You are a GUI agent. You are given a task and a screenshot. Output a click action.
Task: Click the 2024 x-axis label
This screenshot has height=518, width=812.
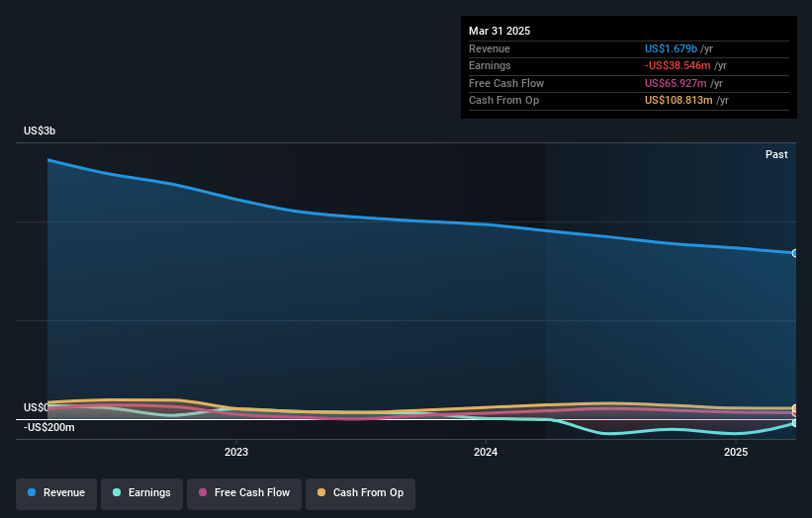[x=486, y=452]
